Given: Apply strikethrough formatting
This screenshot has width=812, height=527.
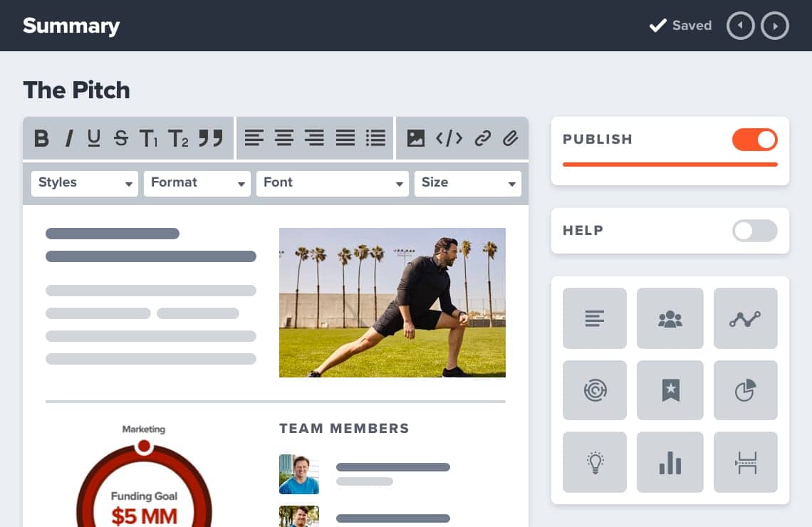Looking at the screenshot, I should pyautogui.click(x=121, y=139).
